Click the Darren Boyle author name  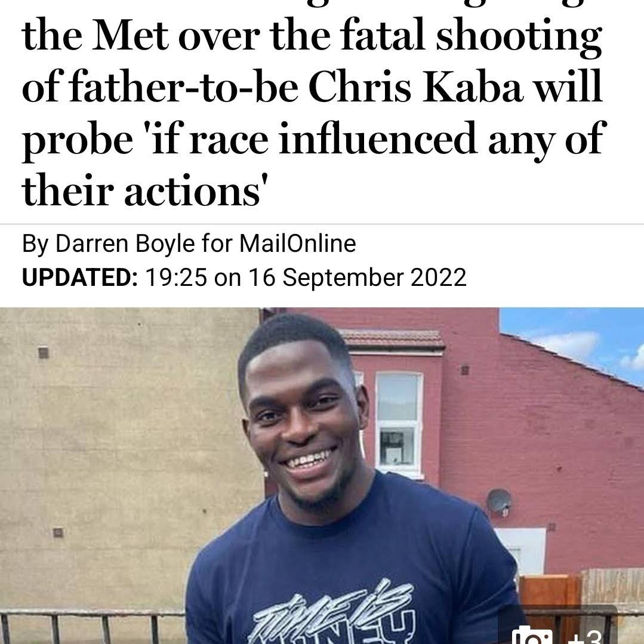[x=125, y=243]
